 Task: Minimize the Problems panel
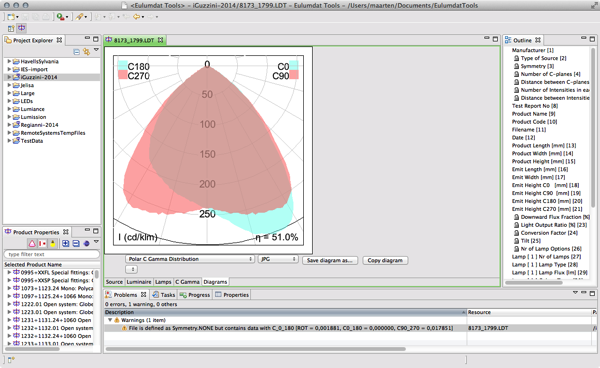click(584, 293)
